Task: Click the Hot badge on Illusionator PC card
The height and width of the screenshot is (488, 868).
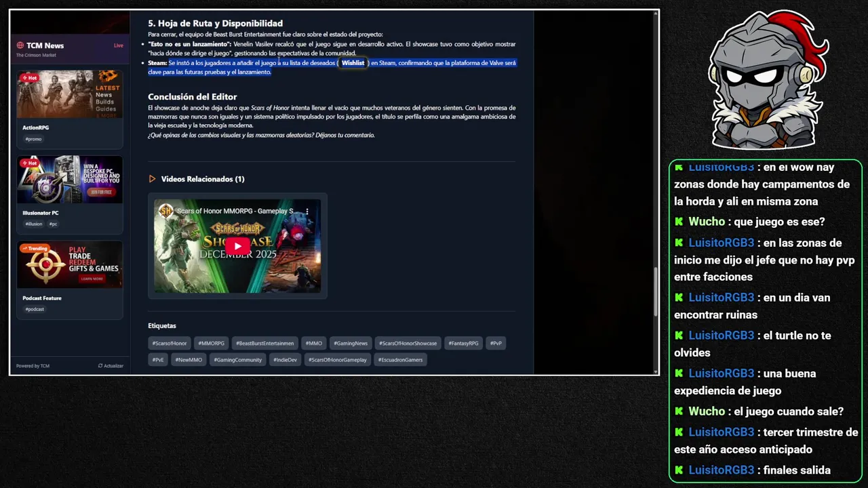Action: point(29,163)
